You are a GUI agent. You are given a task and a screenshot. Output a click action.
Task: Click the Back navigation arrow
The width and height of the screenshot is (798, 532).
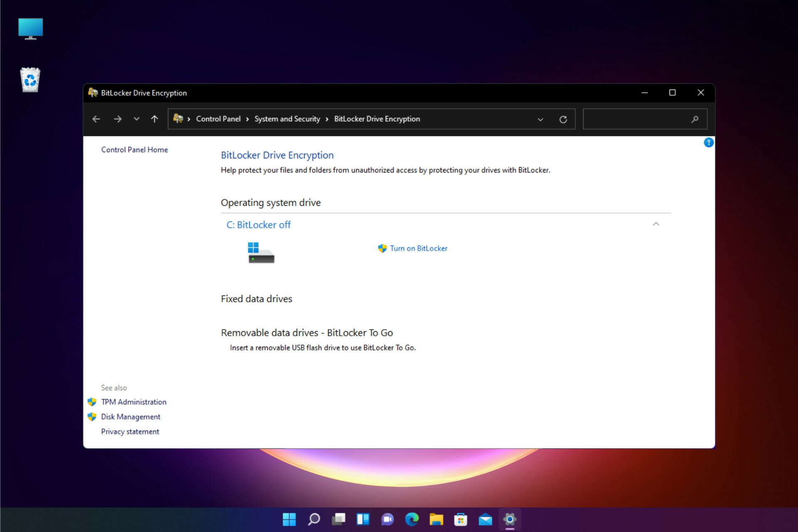96,119
